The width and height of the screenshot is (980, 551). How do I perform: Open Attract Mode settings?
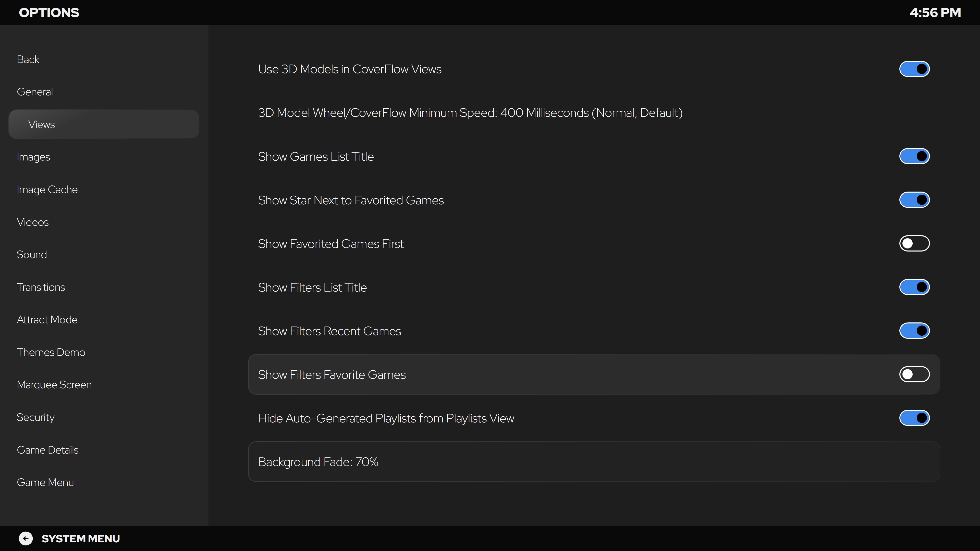point(47,320)
